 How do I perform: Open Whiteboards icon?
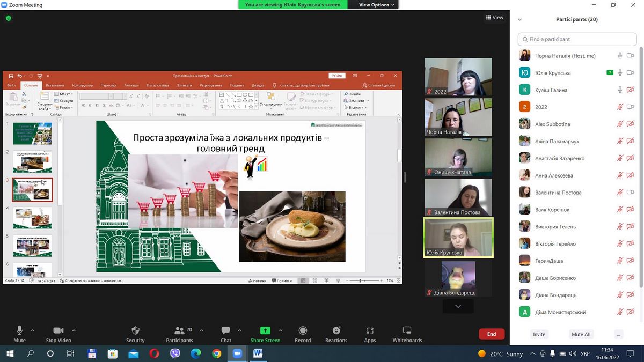407,330
